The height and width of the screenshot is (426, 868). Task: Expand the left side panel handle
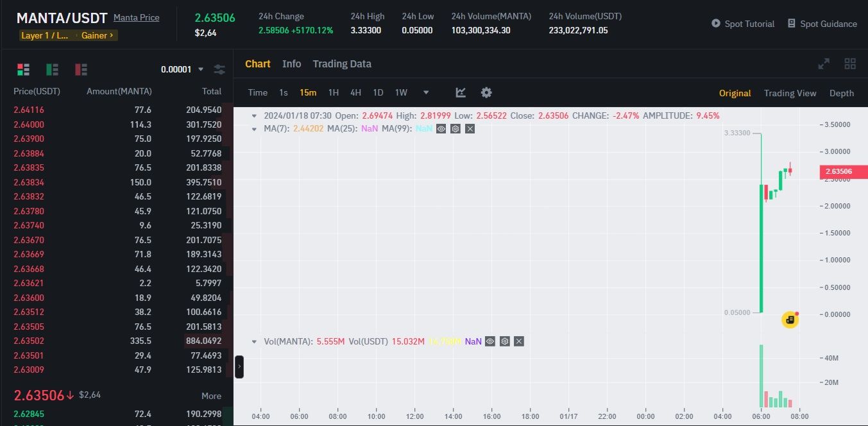(239, 366)
